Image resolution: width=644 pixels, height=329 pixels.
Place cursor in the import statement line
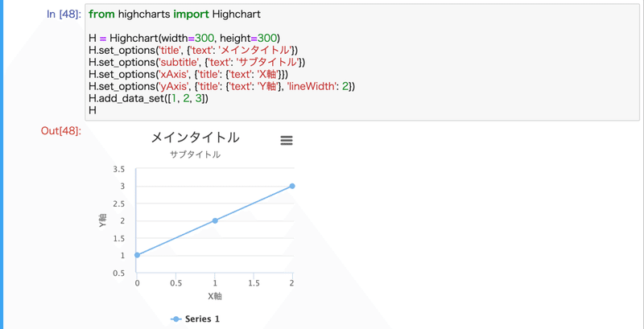click(x=175, y=14)
